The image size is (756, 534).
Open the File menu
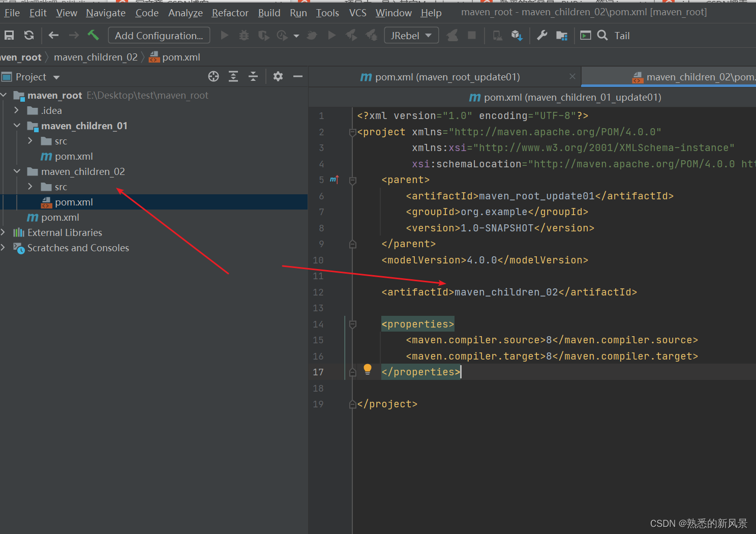pos(12,13)
